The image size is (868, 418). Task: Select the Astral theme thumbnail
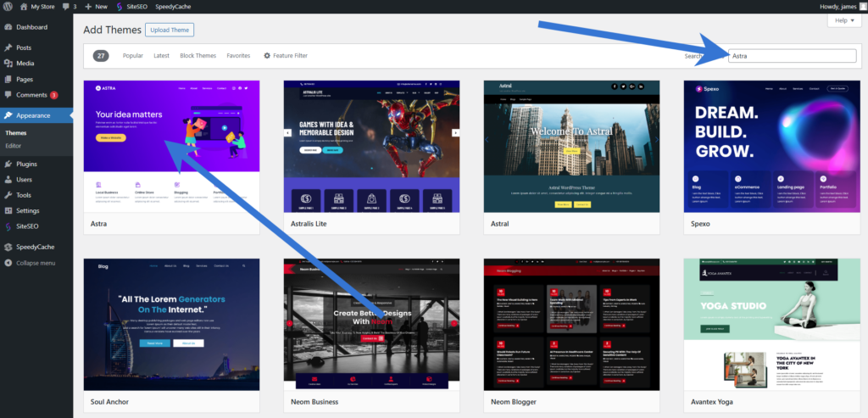click(572, 146)
